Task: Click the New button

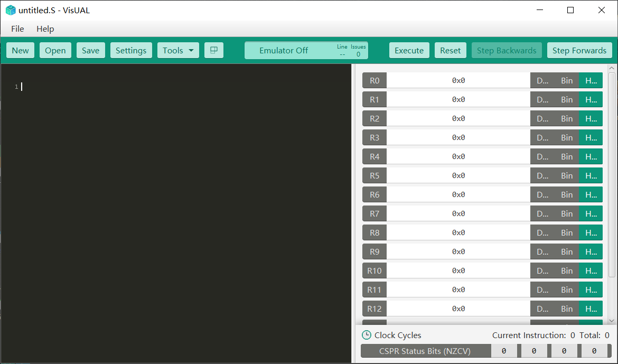Action: 20,51
